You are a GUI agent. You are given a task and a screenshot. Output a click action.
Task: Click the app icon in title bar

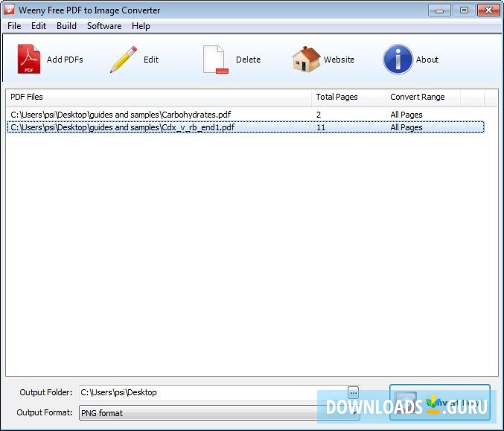[x=9, y=10]
